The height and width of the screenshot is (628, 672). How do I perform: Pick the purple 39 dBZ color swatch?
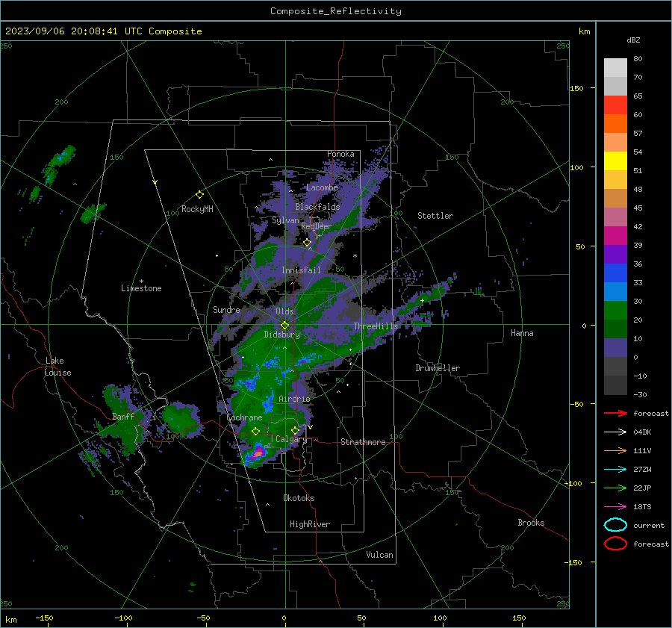[615, 254]
